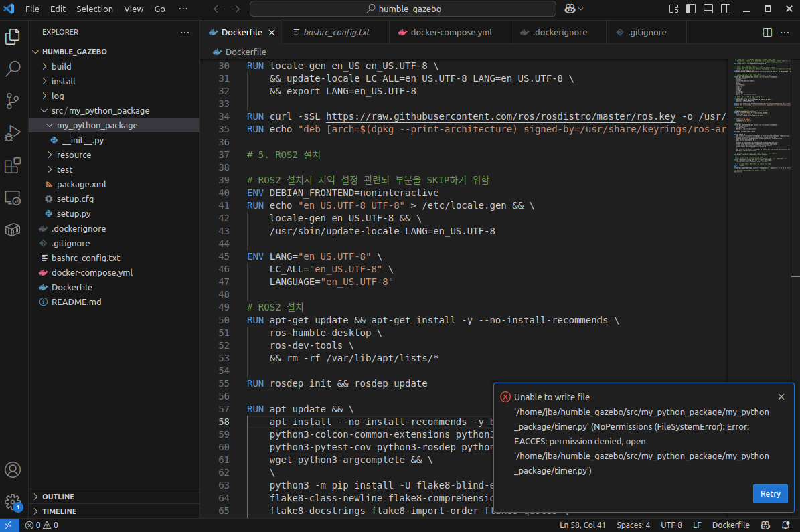The image size is (800, 532).
Task: Expand the OUTLINE section
Action: click(58, 497)
